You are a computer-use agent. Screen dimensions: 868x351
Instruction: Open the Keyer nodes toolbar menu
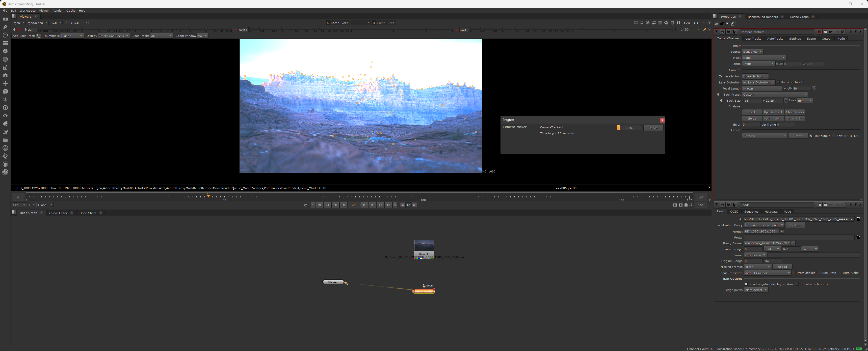(x=5, y=67)
